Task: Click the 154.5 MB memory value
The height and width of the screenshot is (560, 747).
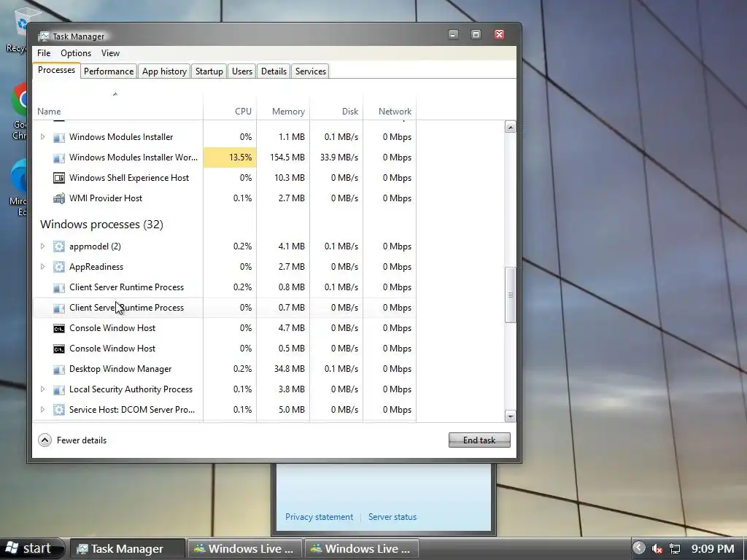Action: pyautogui.click(x=287, y=157)
